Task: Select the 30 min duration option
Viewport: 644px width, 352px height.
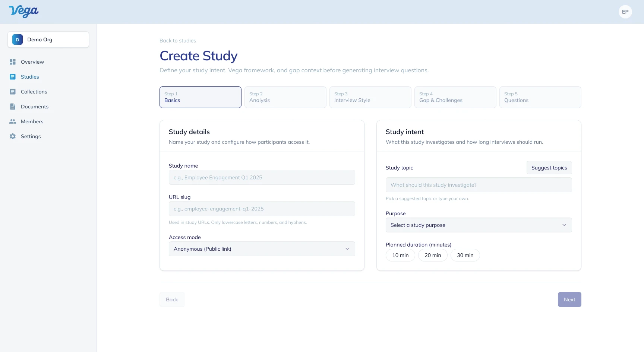Action: tap(465, 255)
